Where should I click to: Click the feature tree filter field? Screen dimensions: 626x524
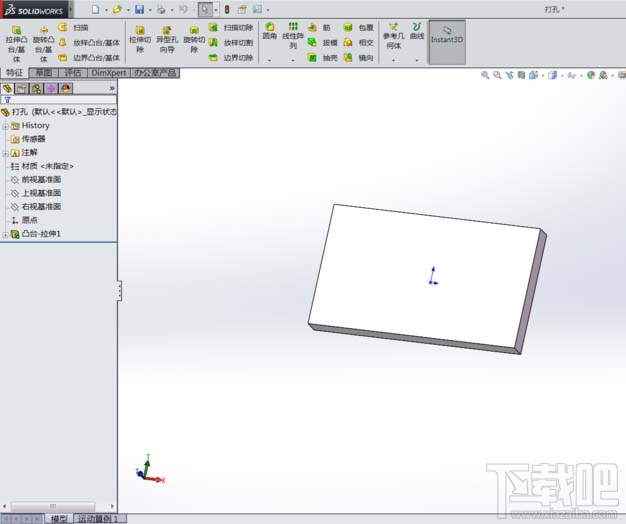coord(59,100)
